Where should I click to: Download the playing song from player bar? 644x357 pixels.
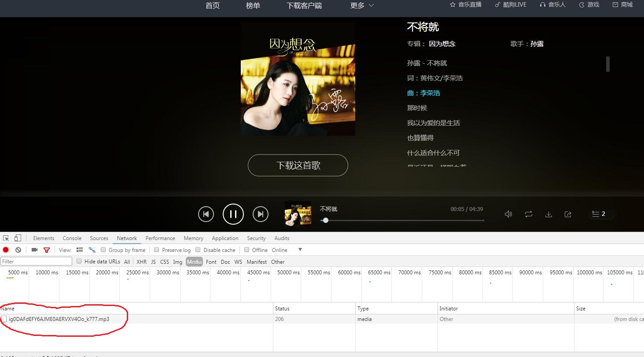pyautogui.click(x=548, y=214)
